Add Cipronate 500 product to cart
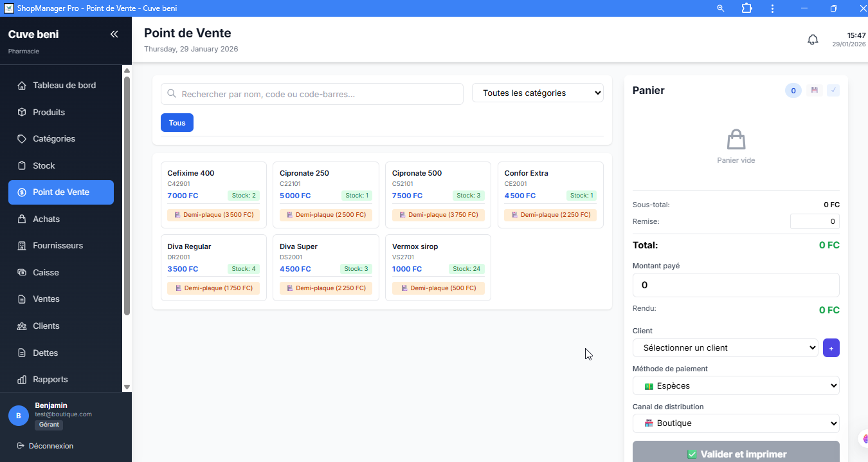868x462 pixels. coord(438,183)
